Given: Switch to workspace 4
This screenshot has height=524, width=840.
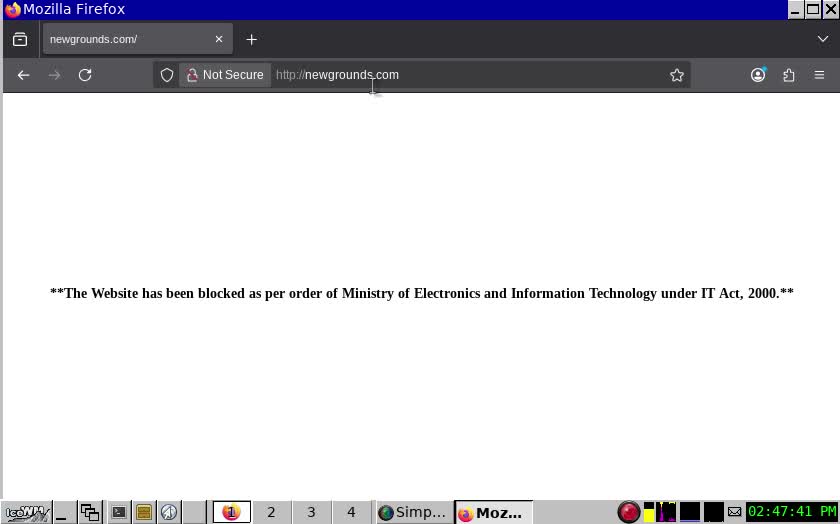Looking at the screenshot, I should (351, 512).
